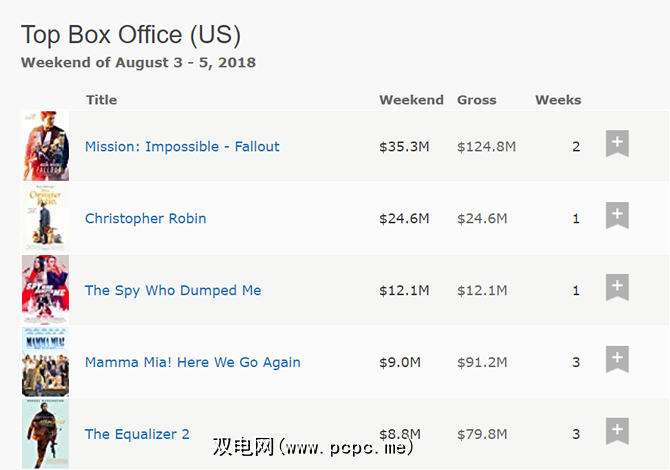The width and height of the screenshot is (670, 470).
Task: Click the Weekend column header
Action: point(411,100)
